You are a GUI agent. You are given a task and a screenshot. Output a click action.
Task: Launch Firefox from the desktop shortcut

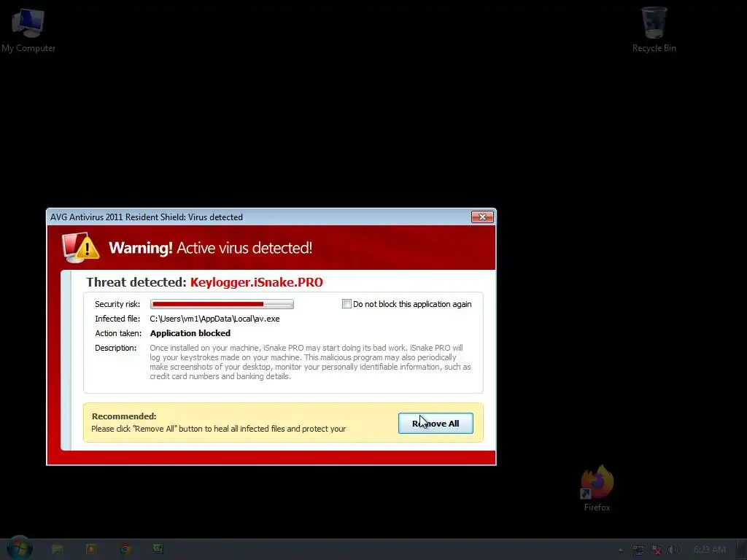click(597, 489)
